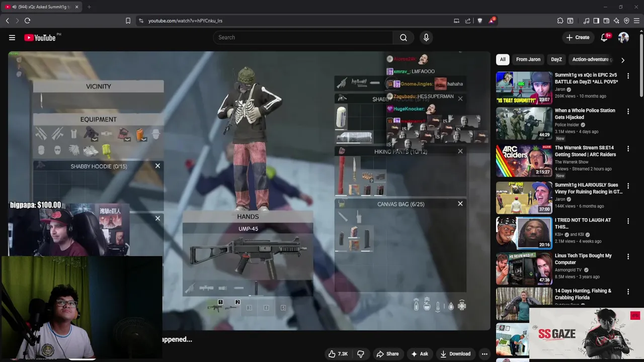This screenshot has height=362, width=644.
Task: Open the I TRIED NOT TO LAUGH thumbnail
Action: tap(524, 233)
